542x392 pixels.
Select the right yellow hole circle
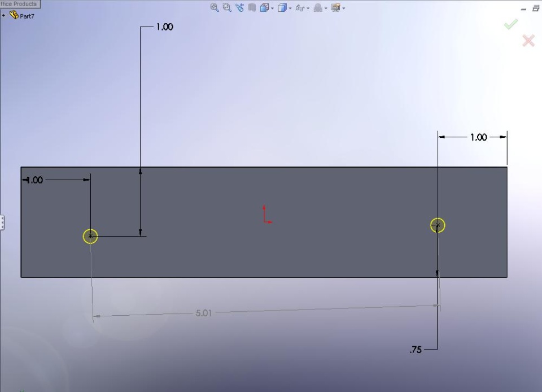438,225
